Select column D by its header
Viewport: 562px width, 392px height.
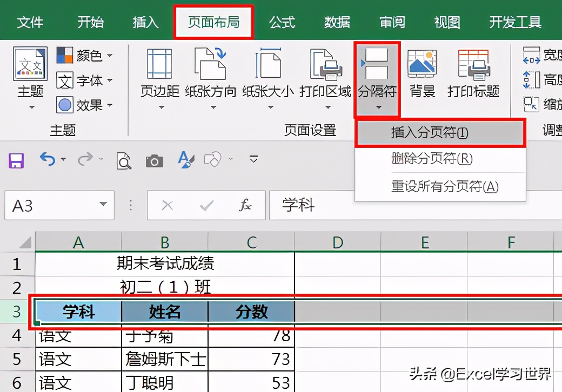338,242
